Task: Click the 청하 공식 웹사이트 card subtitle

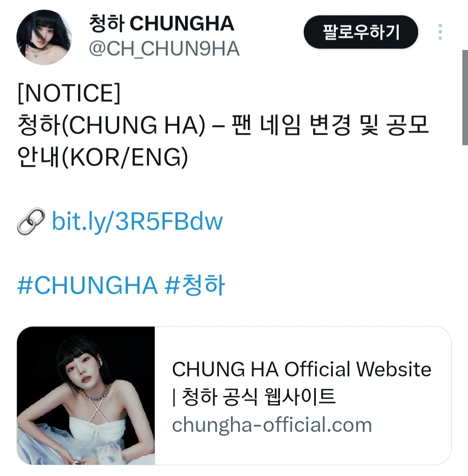Action: 259,397
